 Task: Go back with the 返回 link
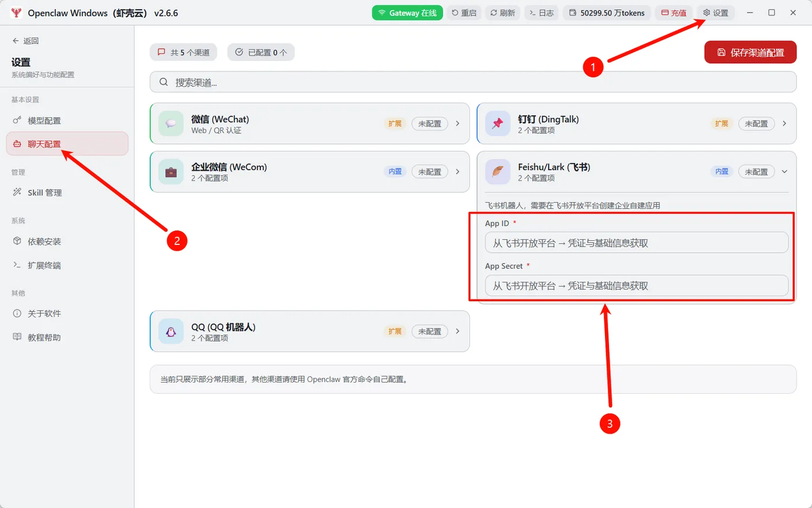26,41
